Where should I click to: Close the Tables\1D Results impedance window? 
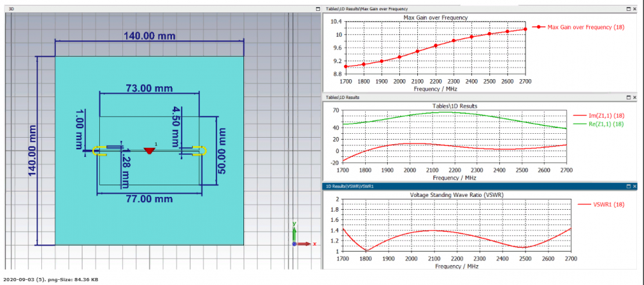point(636,97)
